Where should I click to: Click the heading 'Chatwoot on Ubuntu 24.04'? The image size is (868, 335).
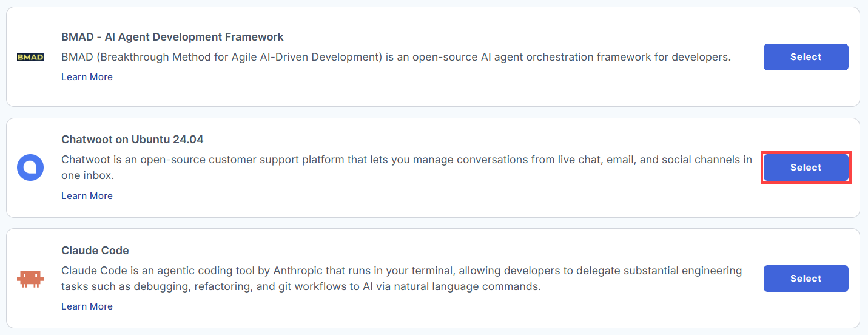click(132, 140)
